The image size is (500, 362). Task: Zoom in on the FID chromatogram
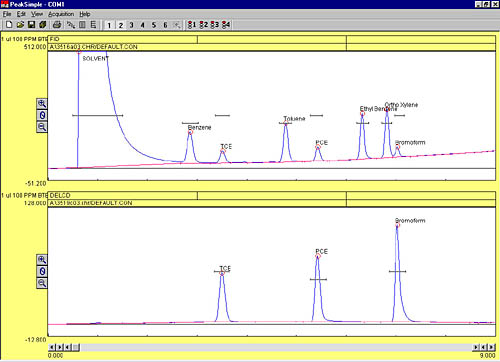[x=42, y=104]
